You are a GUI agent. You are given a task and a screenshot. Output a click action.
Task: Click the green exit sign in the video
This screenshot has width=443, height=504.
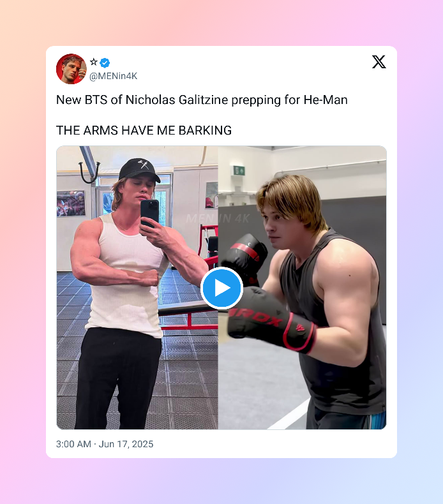click(x=239, y=170)
